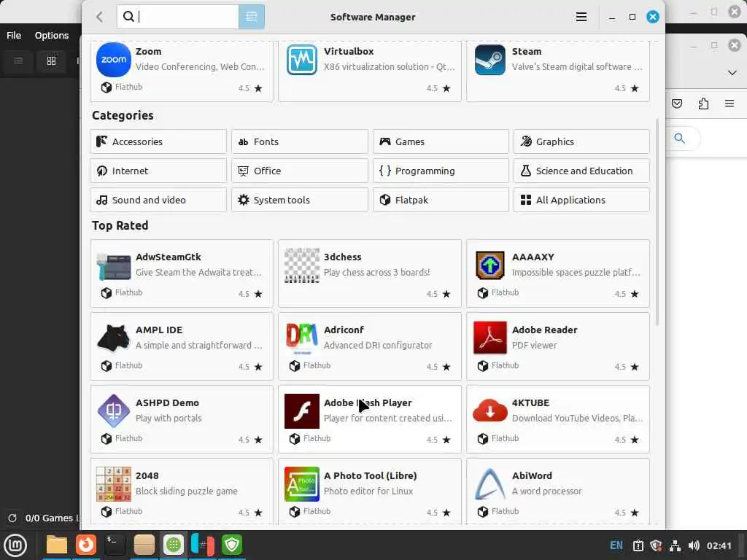Screen dimensions: 747x560
Task: Open the green shield taskbar application
Action: (x=231, y=545)
